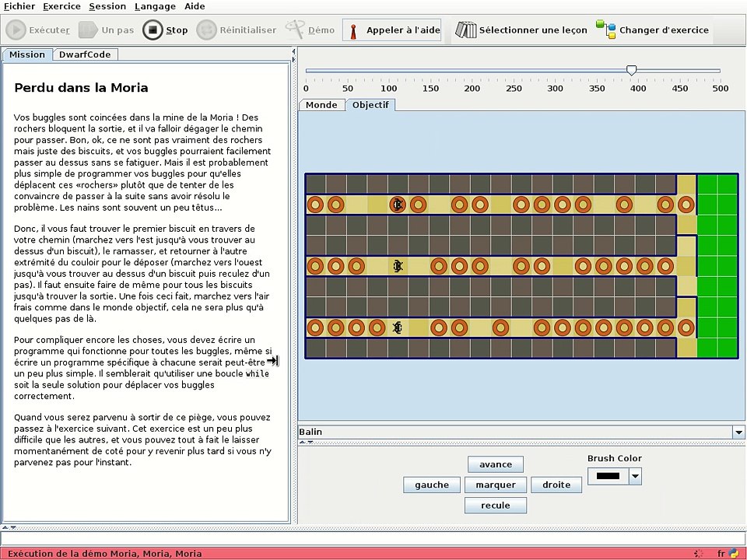Viewport: 747px width, 560px height.
Task: Click the Python language icon in status bar
Action: click(734, 553)
